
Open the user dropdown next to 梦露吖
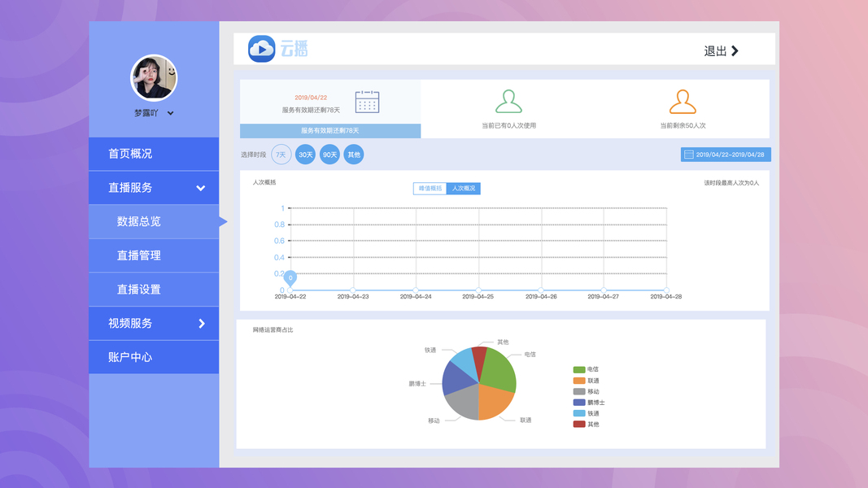click(x=171, y=113)
